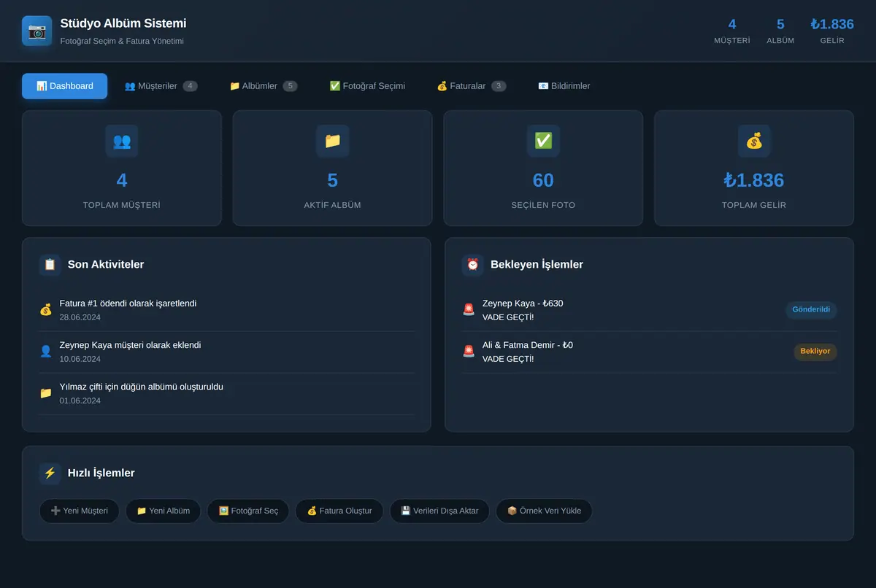This screenshot has height=588, width=876.
Task: Click the siren icon beside Zeynep Kaya pending item
Action: [469, 309]
